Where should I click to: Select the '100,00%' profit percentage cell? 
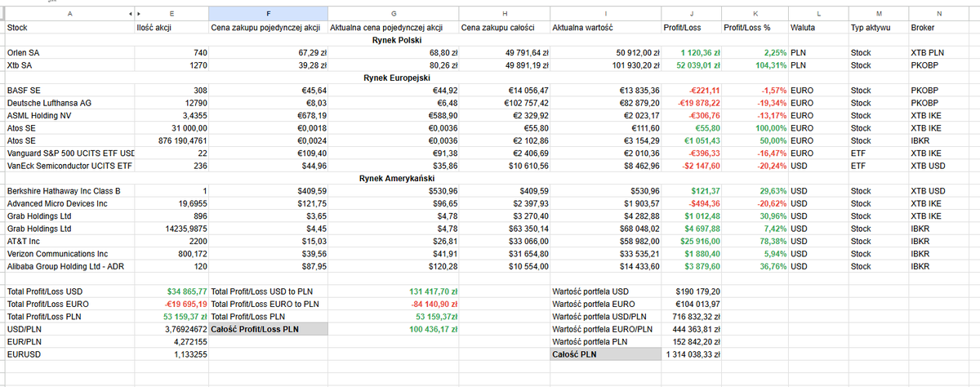[755, 127]
